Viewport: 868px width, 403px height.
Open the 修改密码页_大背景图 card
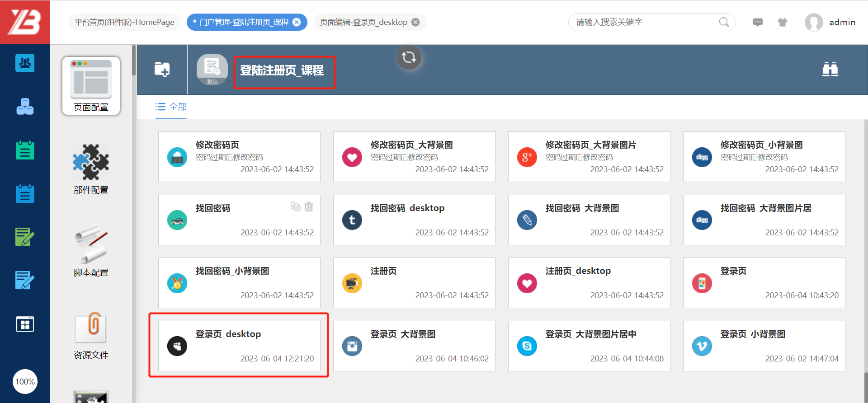(x=414, y=157)
